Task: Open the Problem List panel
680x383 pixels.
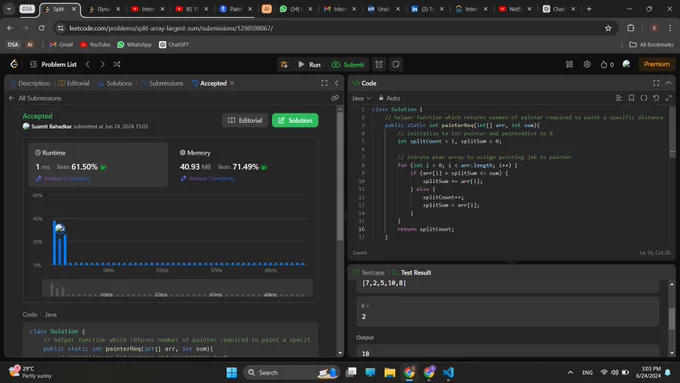Action: tap(53, 64)
